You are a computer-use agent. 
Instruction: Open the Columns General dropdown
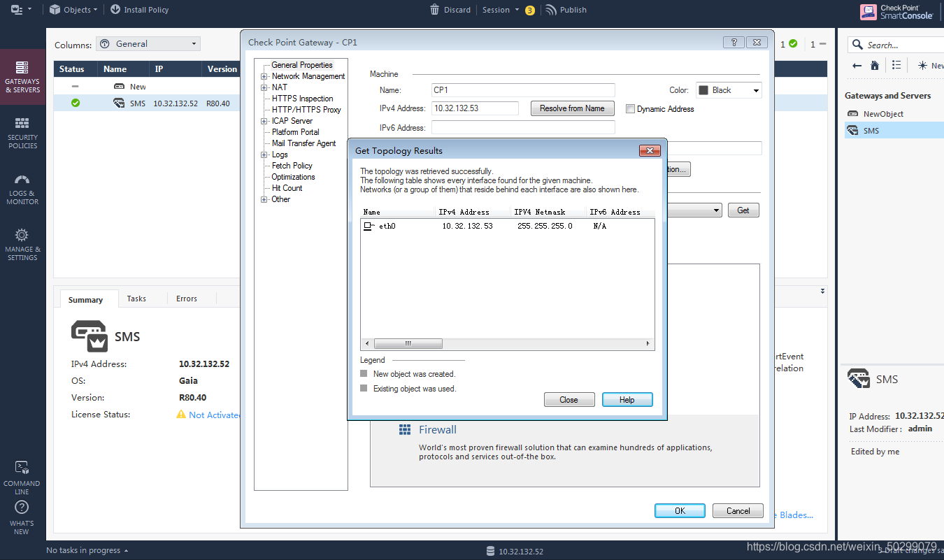148,43
